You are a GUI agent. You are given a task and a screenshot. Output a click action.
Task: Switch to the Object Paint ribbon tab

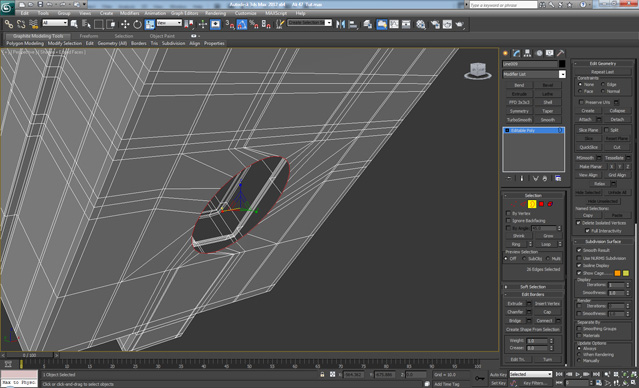(162, 36)
